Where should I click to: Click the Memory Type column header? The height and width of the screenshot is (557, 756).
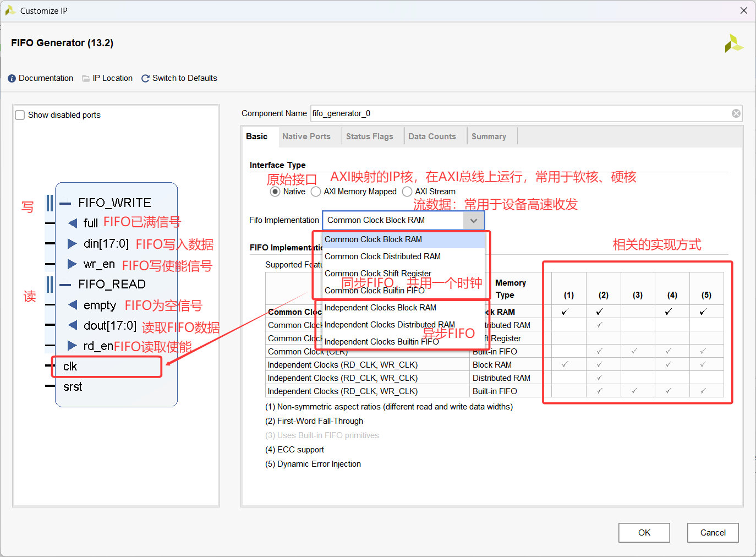pyautogui.click(x=510, y=289)
